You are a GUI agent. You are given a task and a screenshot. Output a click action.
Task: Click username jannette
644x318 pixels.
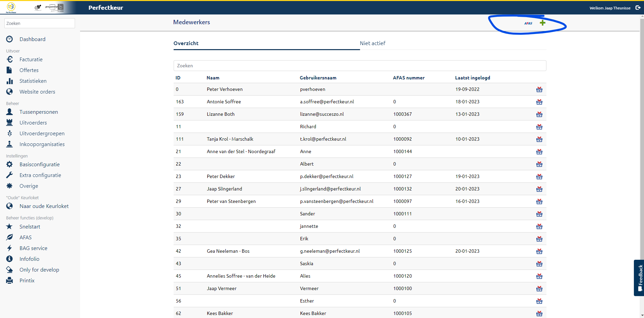pos(309,226)
